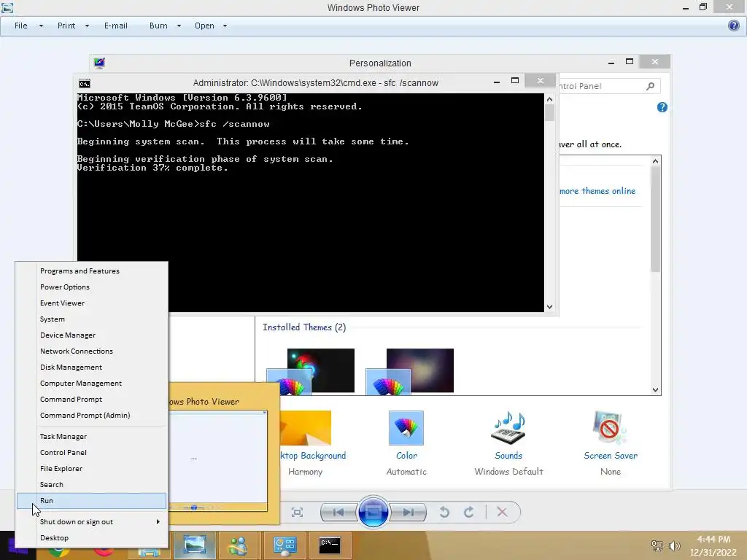This screenshot has height=560, width=747.
Task: Click the more themes online link
Action: point(597,191)
